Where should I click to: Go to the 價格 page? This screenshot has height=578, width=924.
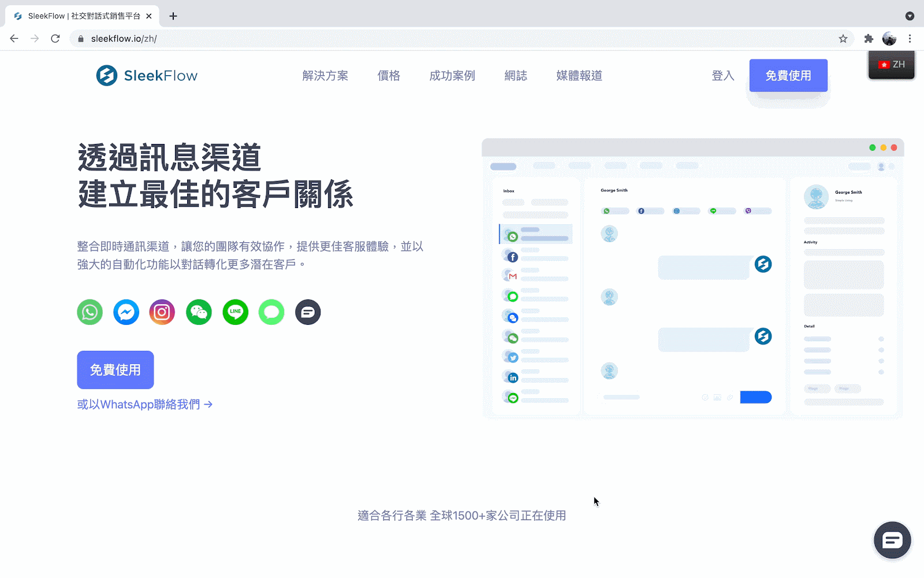pos(389,76)
